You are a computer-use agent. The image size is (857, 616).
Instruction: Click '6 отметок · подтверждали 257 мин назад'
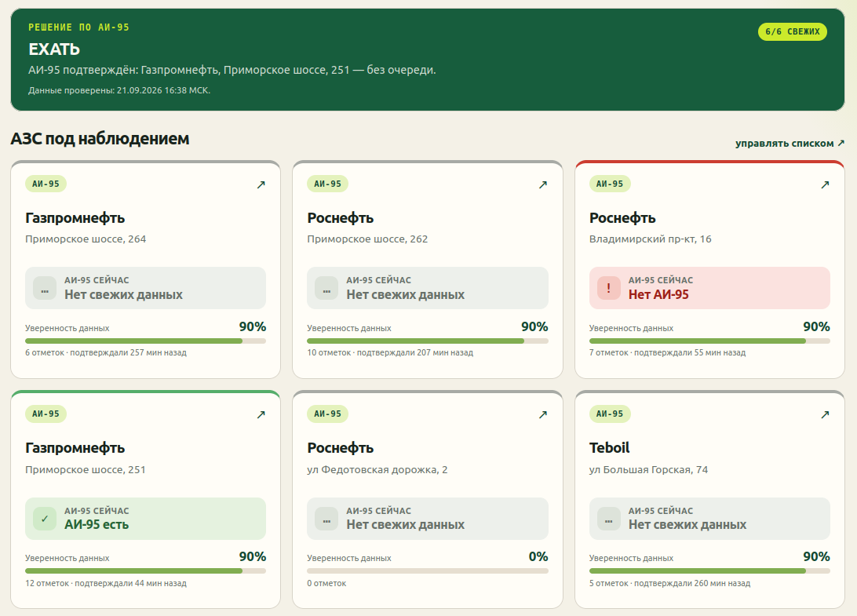(106, 352)
